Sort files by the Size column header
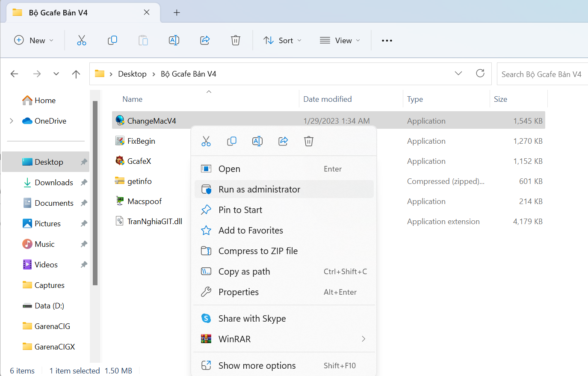The image size is (588, 376). coord(500,99)
